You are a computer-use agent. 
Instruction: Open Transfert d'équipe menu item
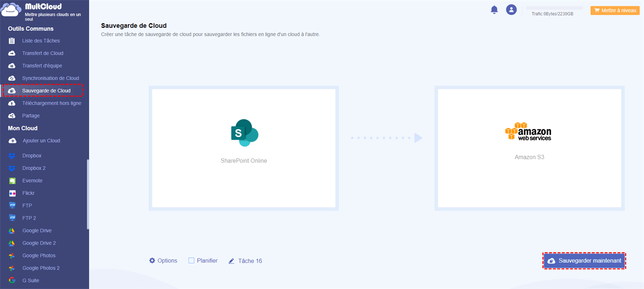coord(42,66)
